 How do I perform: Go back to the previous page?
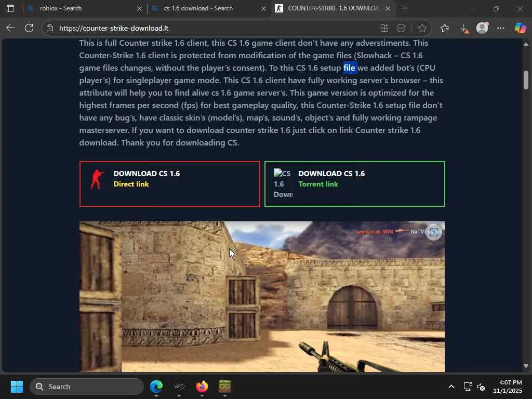point(10,28)
